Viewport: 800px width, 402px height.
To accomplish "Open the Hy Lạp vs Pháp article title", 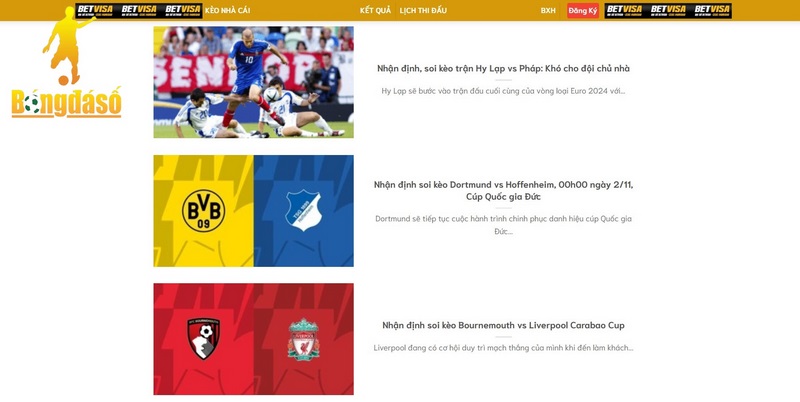I will 504,68.
